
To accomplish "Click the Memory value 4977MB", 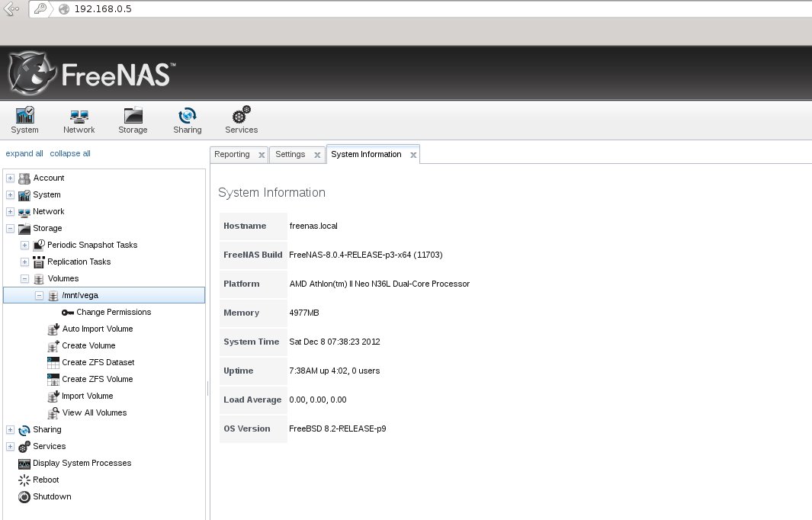I will [304, 313].
